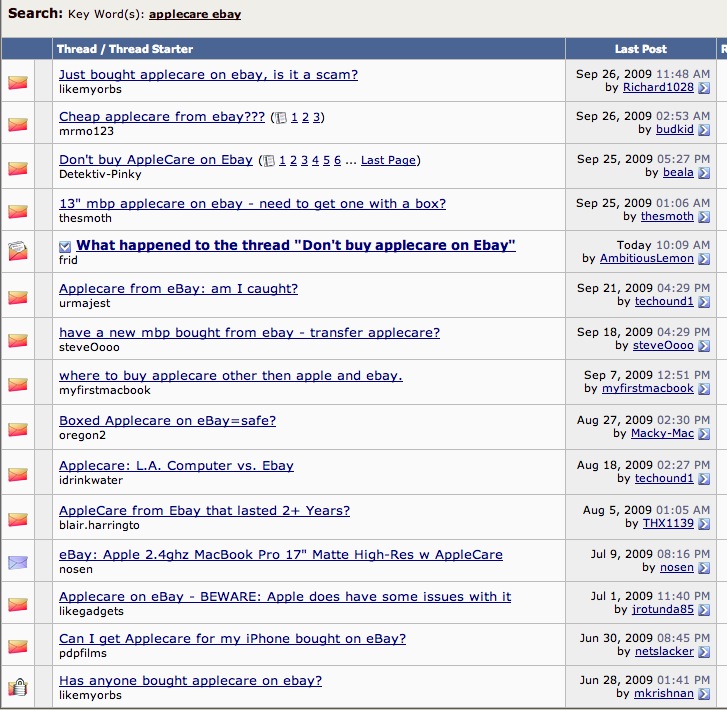The width and height of the screenshot is (727, 710).
Task: Click locked thread icon for 'Has anyone bought applecare'
Action: tap(18, 687)
